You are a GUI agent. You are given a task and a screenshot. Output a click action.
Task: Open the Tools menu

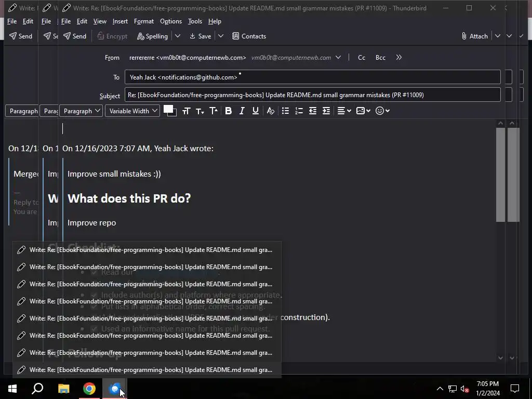pos(195,21)
